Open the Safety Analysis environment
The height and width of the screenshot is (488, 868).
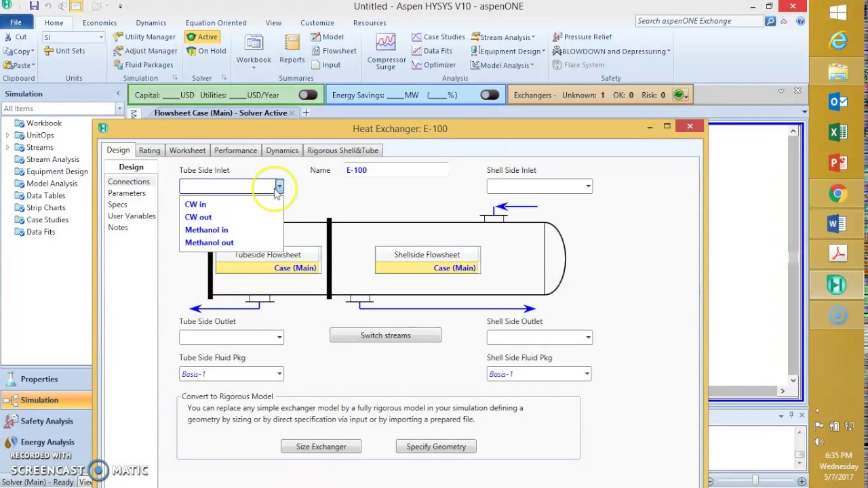click(46, 421)
